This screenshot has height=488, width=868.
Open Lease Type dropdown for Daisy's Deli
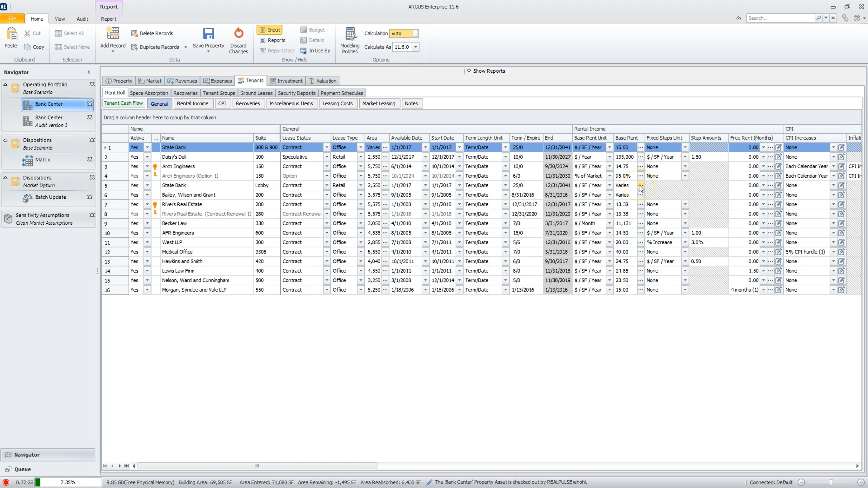click(x=360, y=157)
